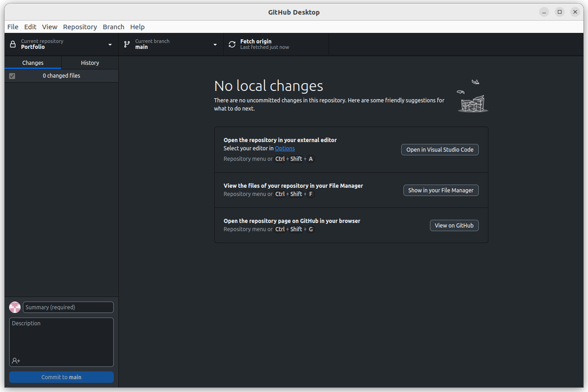Screen dimensions: 588x392
Task: Focus the Description text area
Action: (61, 342)
